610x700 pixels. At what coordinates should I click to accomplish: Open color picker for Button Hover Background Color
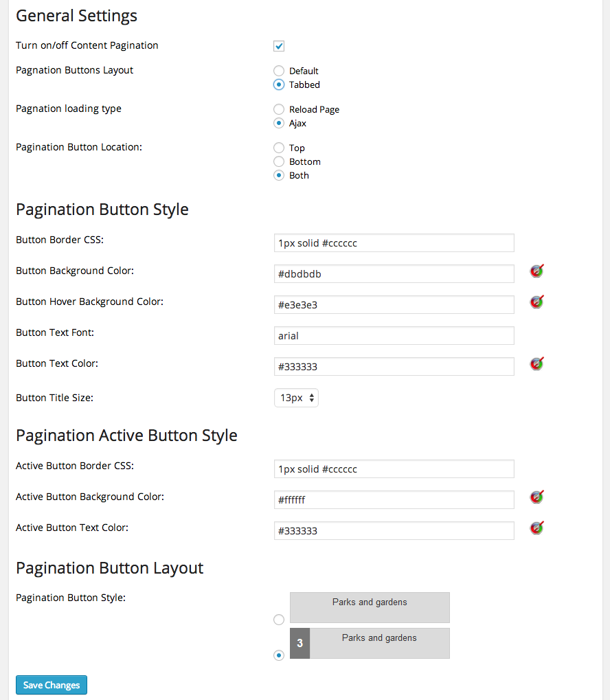tap(536, 302)
